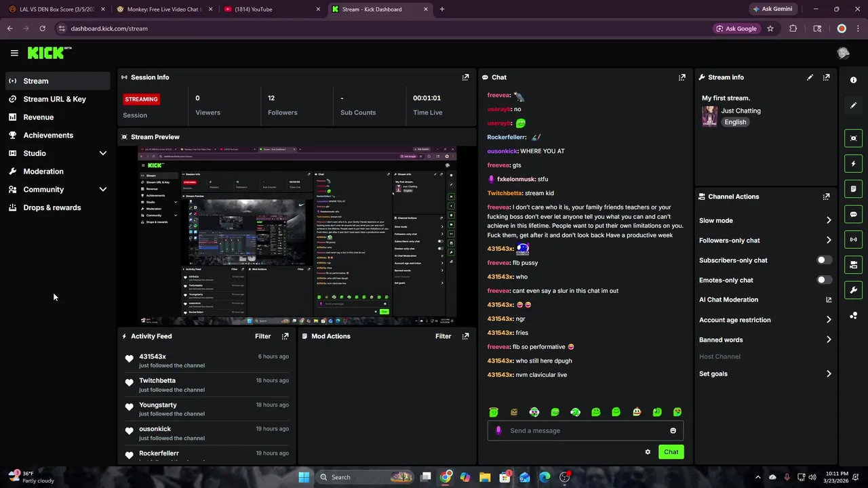Click the pencil edit icon in right sidebar
Screen dimensions: 868x488
tap(853, 105)
